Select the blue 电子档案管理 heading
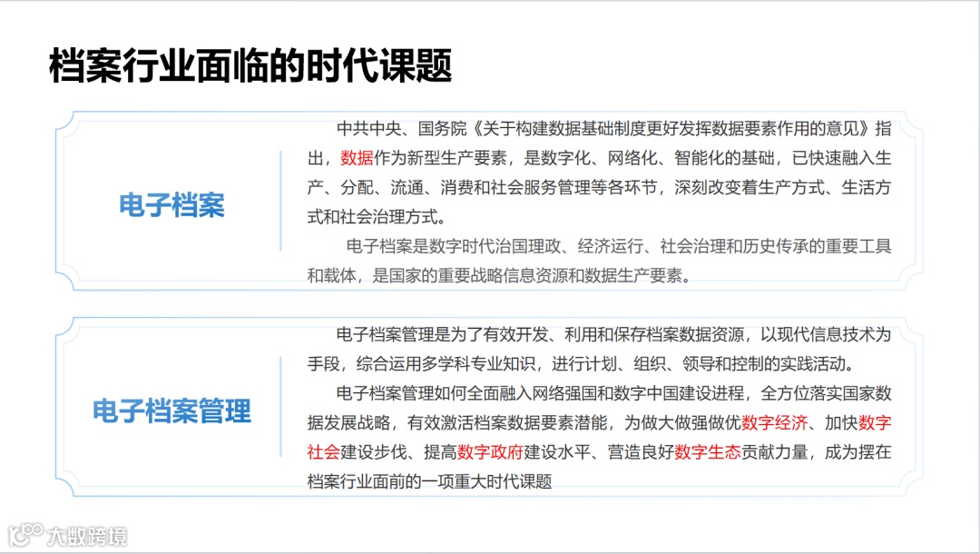 (171, 411)
